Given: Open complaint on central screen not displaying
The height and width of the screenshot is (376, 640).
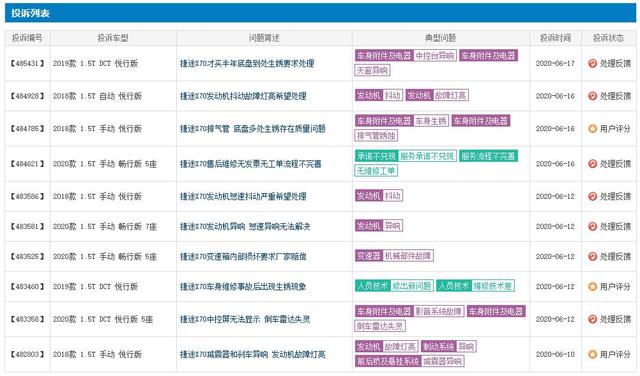Looking at the screenshot, I should [244, 319].
